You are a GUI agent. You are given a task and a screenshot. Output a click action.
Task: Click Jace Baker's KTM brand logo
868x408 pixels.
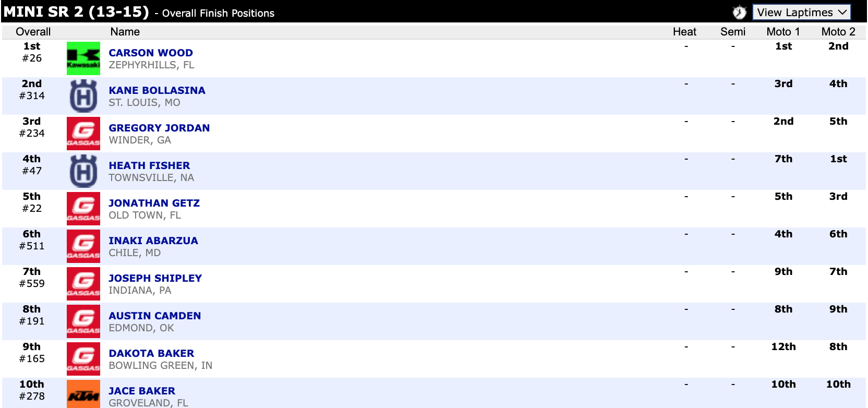coord(83,394)
